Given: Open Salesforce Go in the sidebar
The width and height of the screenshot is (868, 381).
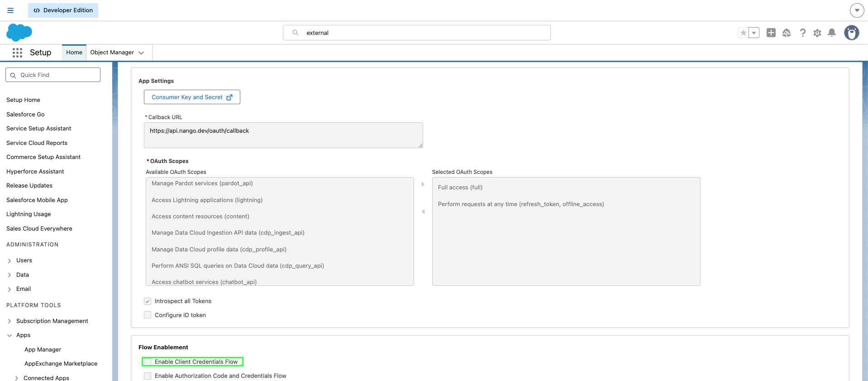Looking at the screenshot, I should (x=25, y=115).
